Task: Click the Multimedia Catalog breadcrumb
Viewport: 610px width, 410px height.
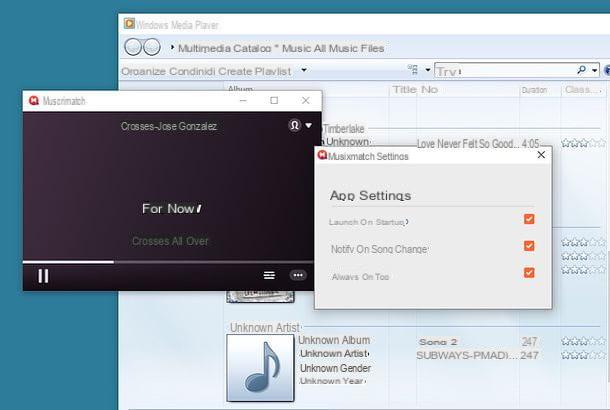Action: (224, 48)
